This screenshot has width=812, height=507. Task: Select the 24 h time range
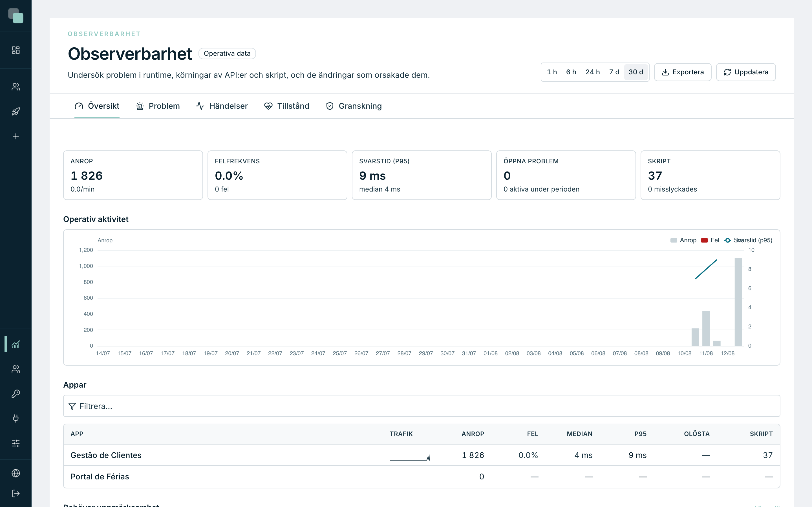(593, 72)
